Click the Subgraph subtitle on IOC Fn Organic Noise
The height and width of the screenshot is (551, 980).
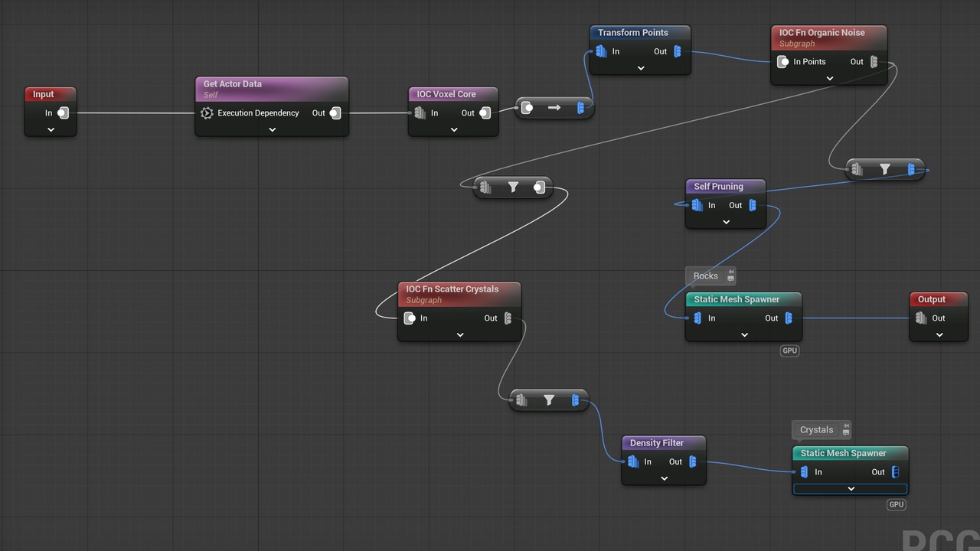click(797, 44)
